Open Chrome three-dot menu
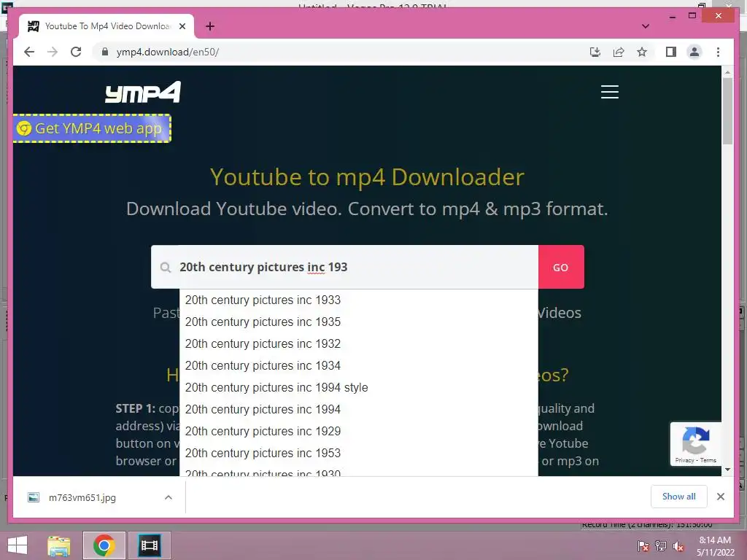 point(718,52)
